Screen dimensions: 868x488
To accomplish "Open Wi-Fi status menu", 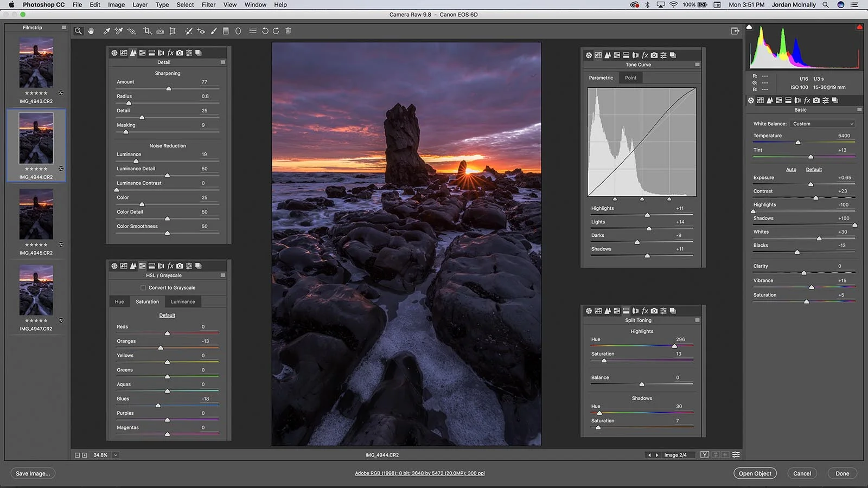I will (x=673, y=5).
